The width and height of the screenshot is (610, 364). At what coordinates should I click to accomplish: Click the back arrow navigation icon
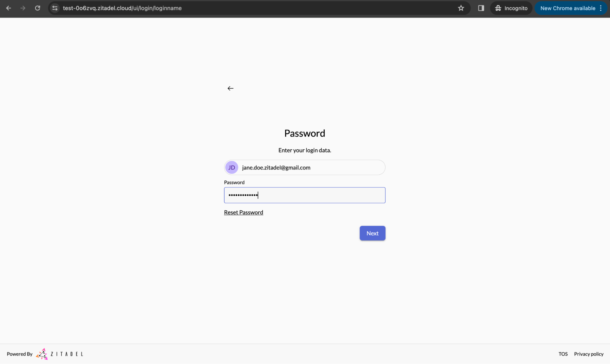point(230,88)
